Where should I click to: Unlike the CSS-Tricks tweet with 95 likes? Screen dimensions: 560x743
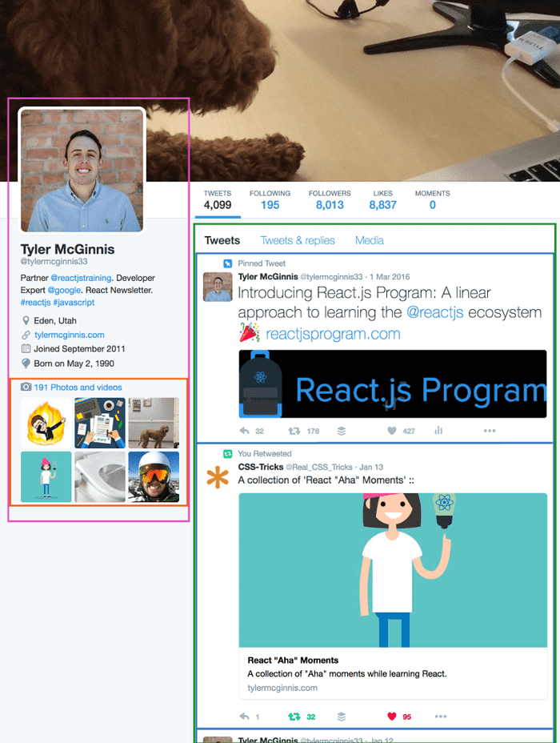(391, 717)
